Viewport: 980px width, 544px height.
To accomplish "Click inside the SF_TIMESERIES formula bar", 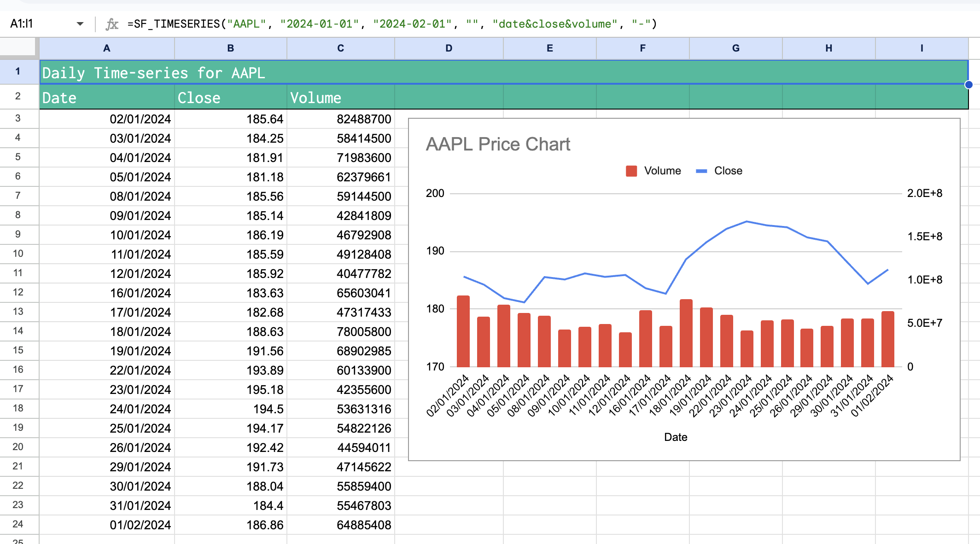I will (x=391, y=24).
